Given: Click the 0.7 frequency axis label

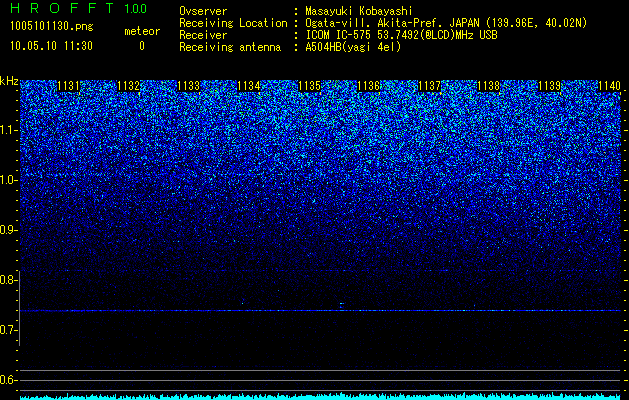Looking at the screenshot, I should (x=9, y=330).
